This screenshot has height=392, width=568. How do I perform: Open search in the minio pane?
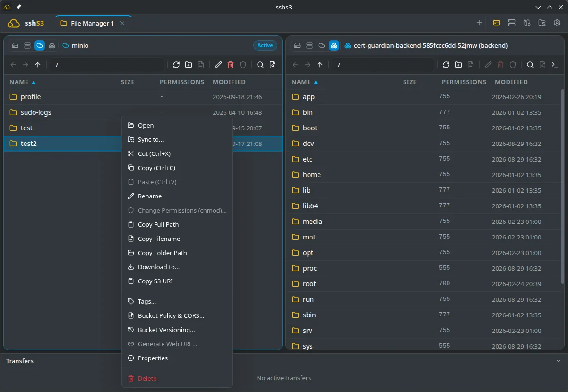(x=260, y=65)
